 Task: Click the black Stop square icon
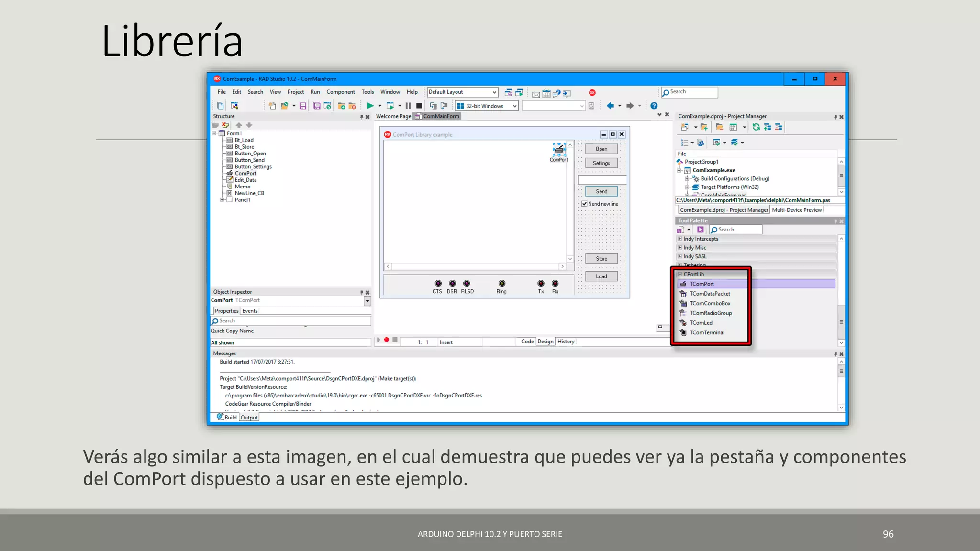pyautogui.click(x=419, y=106)
